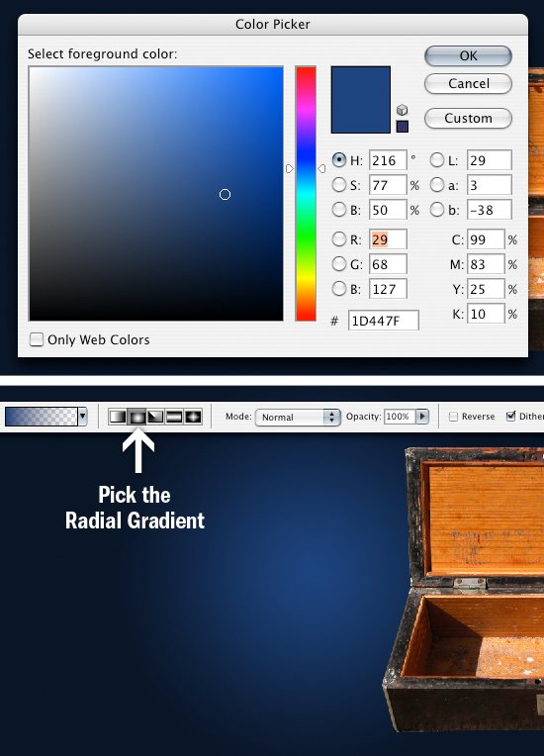Screen dimensions: 544x756
Task: Click the rainbow hue slider strip
Action: pos(306,194)
